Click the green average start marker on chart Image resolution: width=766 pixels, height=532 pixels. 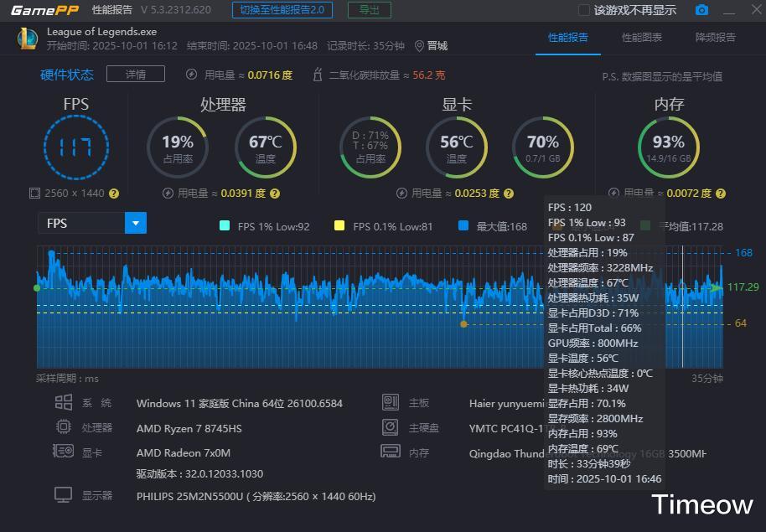37,288
